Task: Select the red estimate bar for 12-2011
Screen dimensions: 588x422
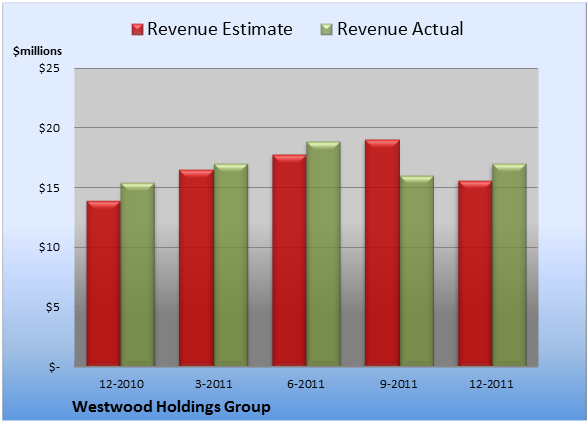Action: click(x=475, y=273)
